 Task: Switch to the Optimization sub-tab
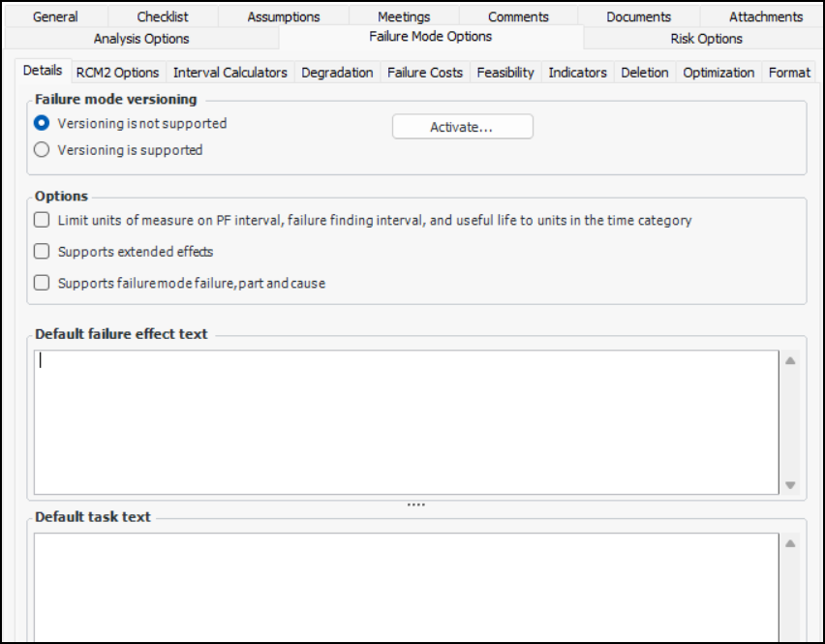(718, 72)
